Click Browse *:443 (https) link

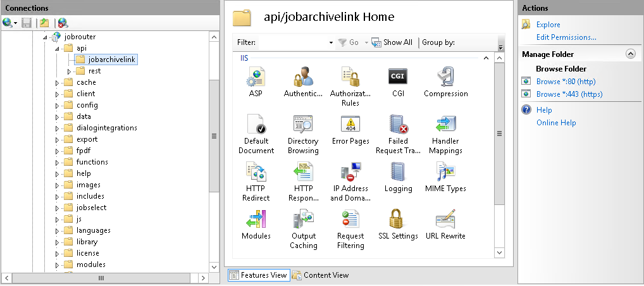(569, 94)
